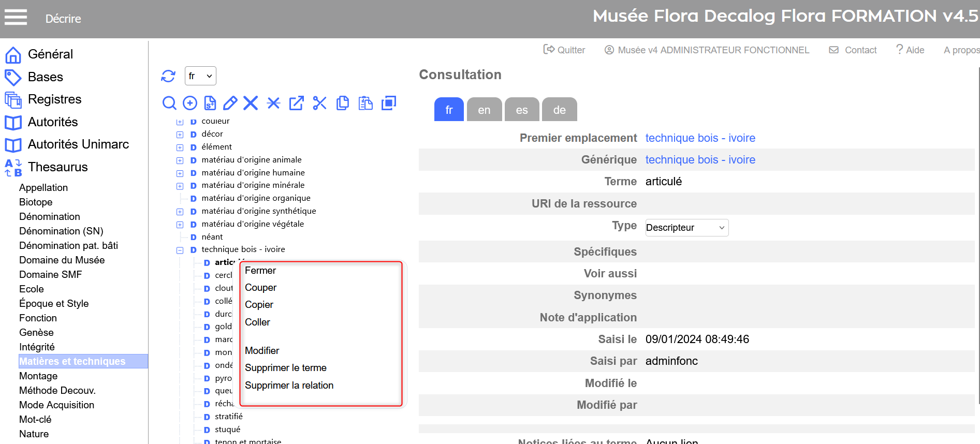980x444 pixels.
Task: Click the clipboard paste icon
Action: (365, 103)
